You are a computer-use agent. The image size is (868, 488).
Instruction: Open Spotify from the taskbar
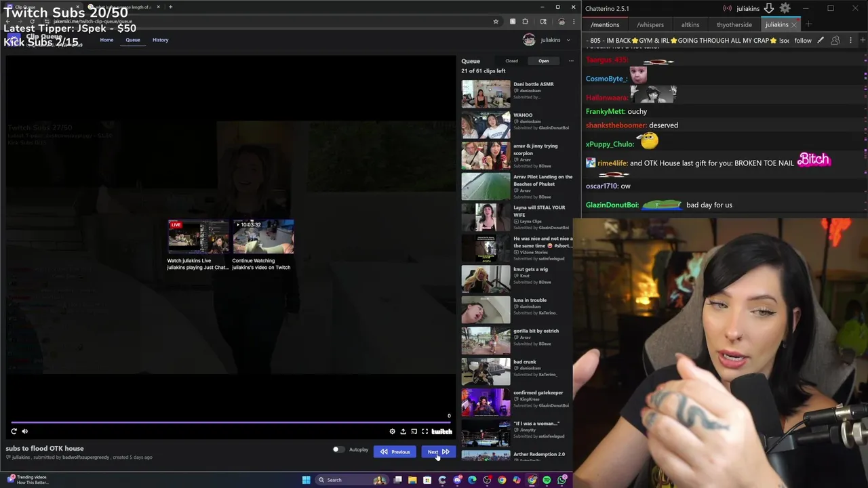(547, 480)
